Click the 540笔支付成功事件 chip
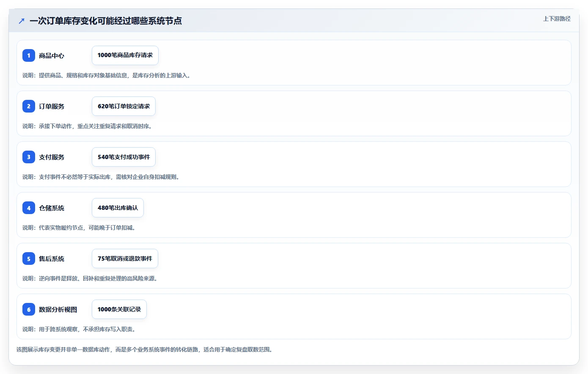The image size is (588, 374). point(124,157)
